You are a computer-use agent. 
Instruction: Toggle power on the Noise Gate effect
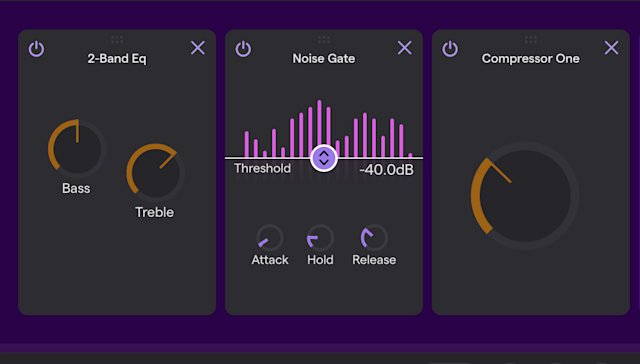point(243,49)
